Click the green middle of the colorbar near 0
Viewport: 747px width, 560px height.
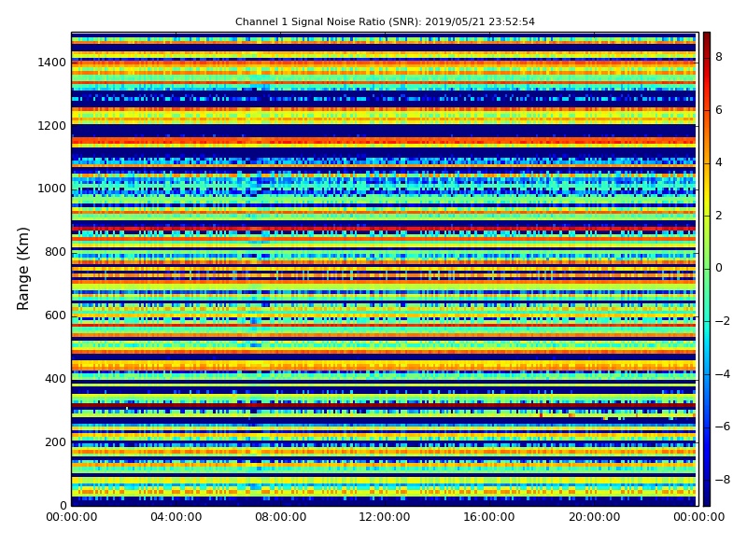[x=707, y=269]
